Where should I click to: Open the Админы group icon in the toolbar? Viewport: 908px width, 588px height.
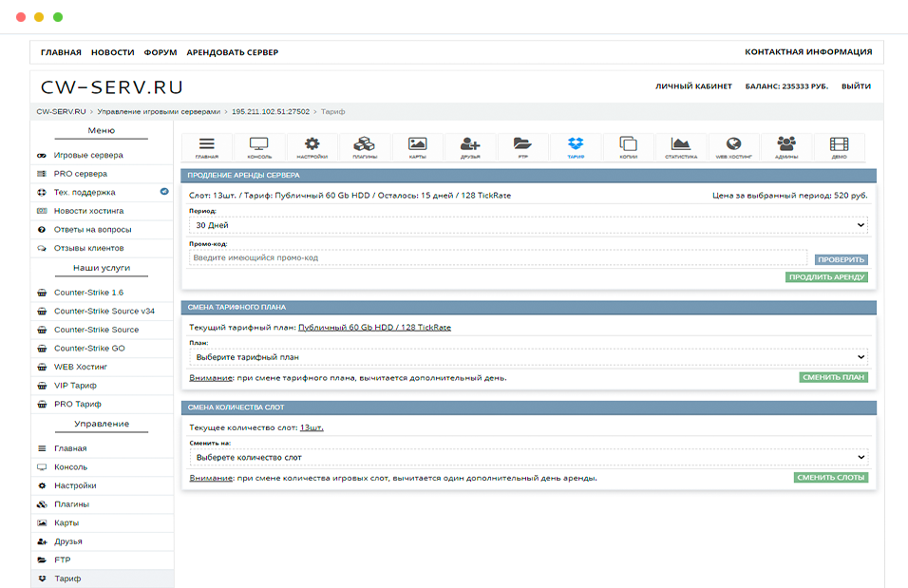point(785,146)
